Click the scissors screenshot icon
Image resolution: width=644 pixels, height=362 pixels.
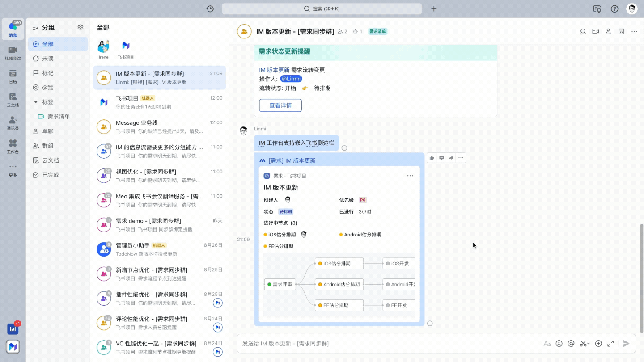[583, 344]
